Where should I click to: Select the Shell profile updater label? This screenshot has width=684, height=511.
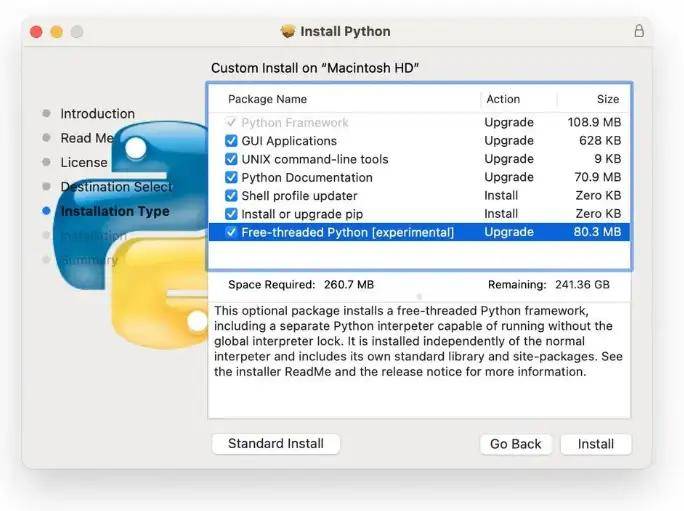pos(299,196)
